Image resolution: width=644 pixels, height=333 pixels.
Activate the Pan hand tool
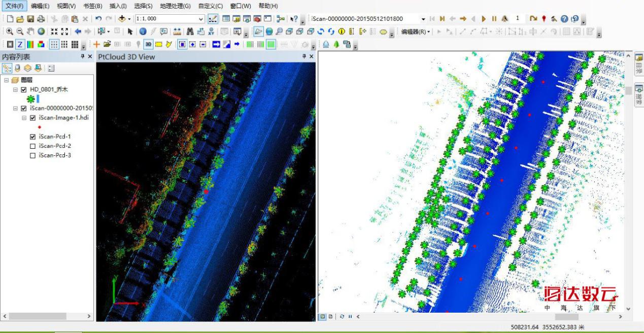click(x=30, y=31)
